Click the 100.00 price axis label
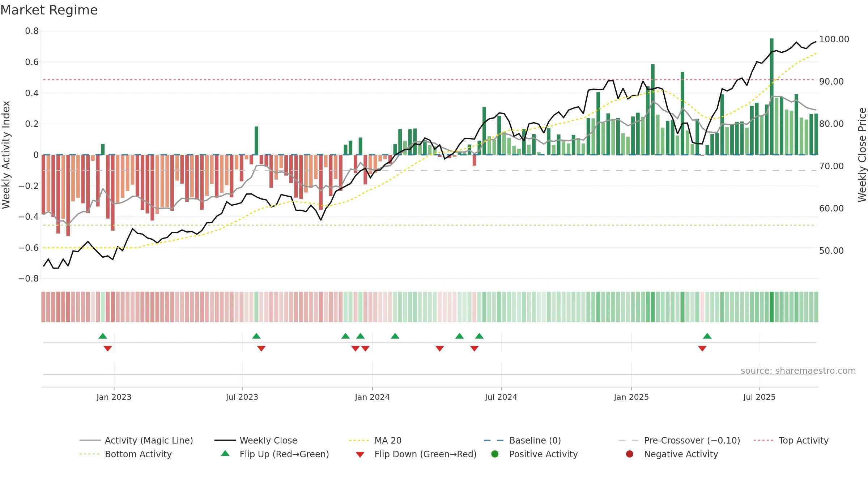Viewport: 868px width, 488px height. (834, 39)
